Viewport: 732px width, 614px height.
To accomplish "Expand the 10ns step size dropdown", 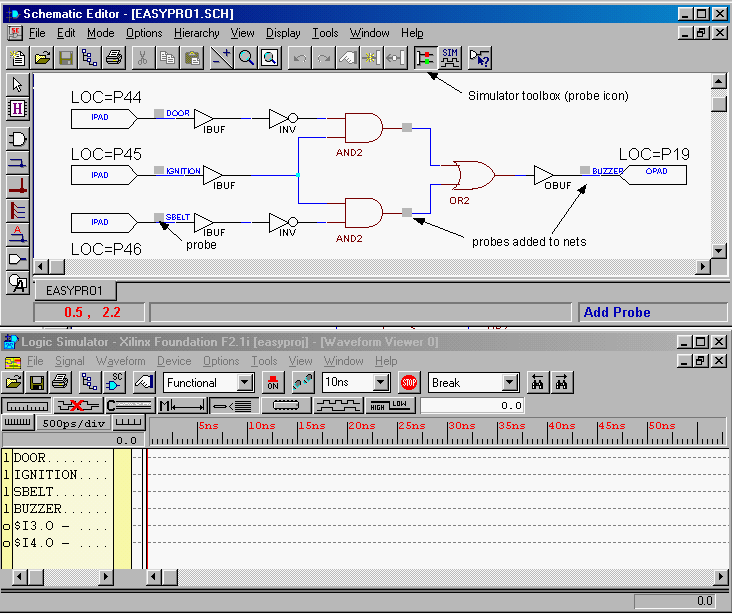I will (381, 383).
